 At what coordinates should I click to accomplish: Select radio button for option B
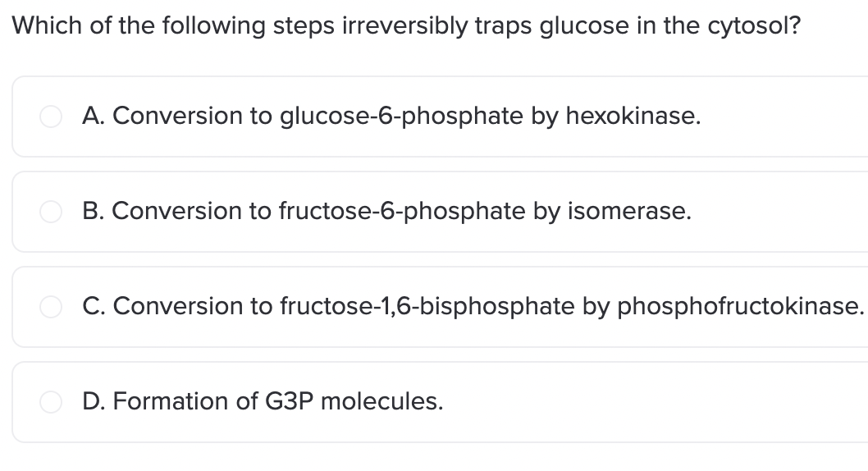click(51, 212)
